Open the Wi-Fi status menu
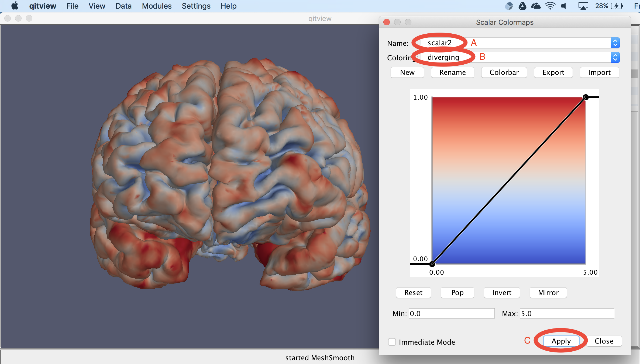640x364 pixels. pyautogui.click(x=550, y=6)
